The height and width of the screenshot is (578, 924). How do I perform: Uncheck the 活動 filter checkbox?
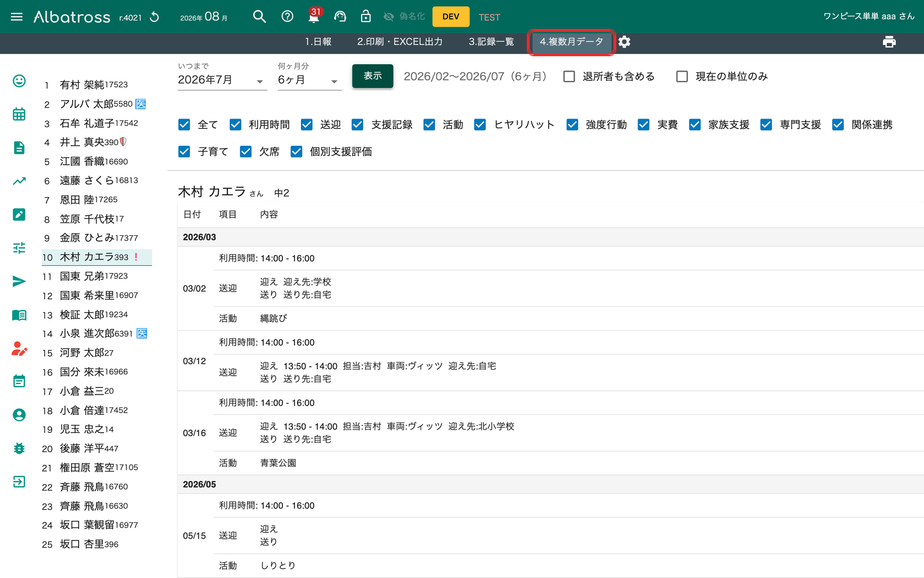pyautogui.click(x=429, y=125)
